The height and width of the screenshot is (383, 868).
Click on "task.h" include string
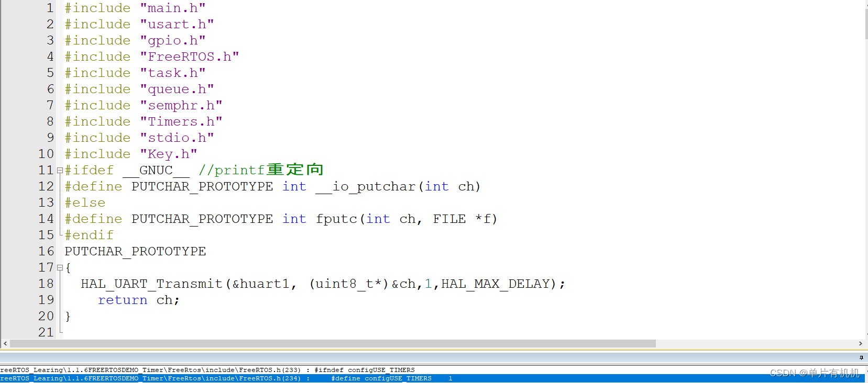173,73
